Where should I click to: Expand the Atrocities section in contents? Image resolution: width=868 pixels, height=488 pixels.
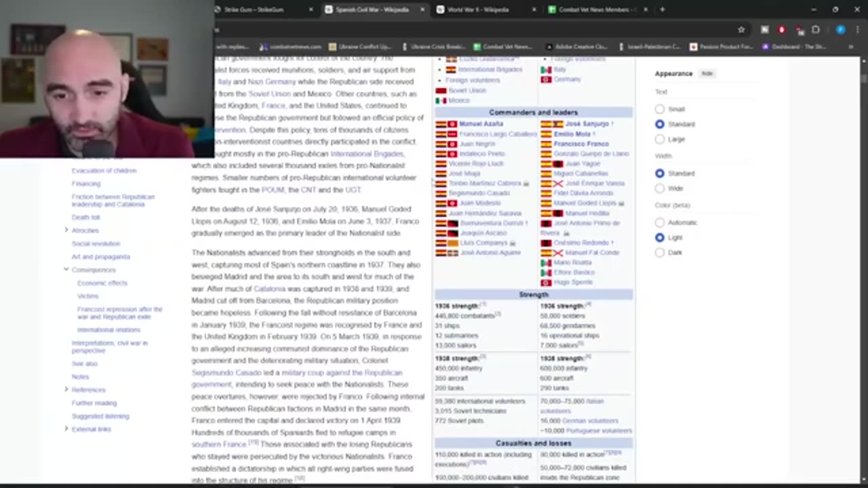(66, 230)
